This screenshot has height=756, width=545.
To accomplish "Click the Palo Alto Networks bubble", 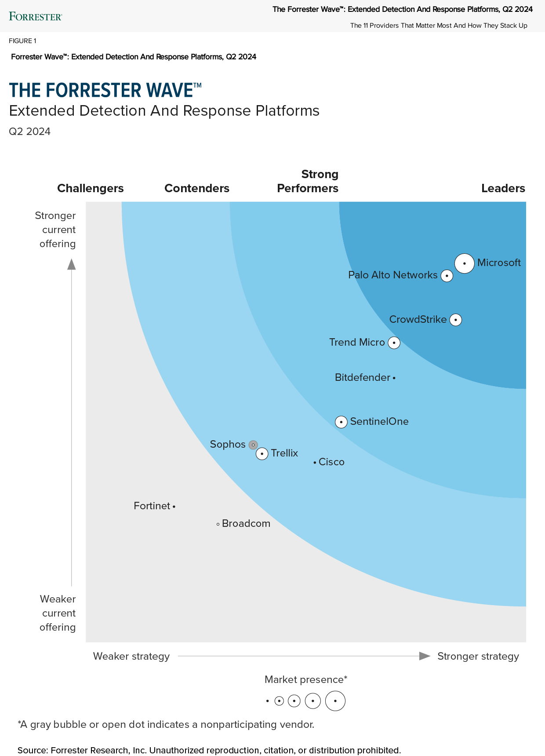I will pyautogui.click(x=447, y=276).
